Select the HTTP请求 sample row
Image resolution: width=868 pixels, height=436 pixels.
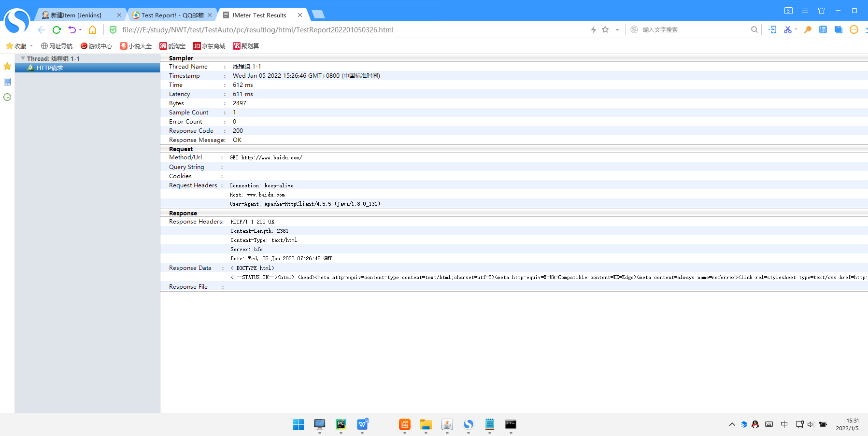(87, 68)
